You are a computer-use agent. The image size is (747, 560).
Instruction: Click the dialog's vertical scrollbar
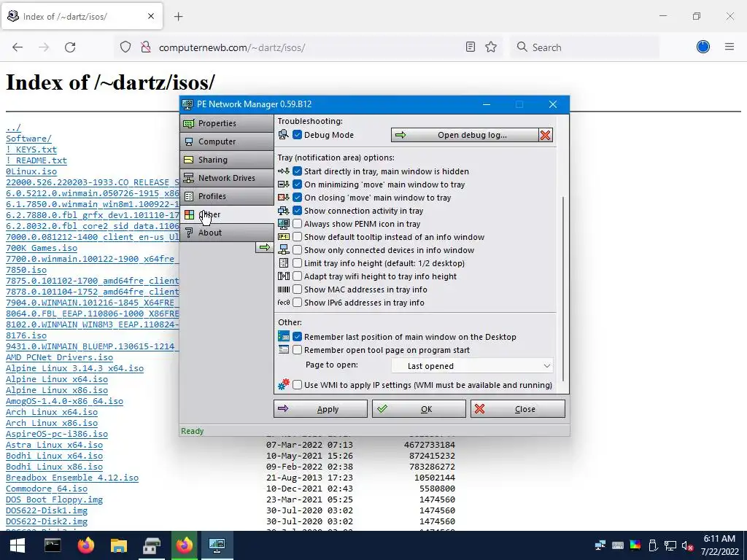[x=563, y=288]
